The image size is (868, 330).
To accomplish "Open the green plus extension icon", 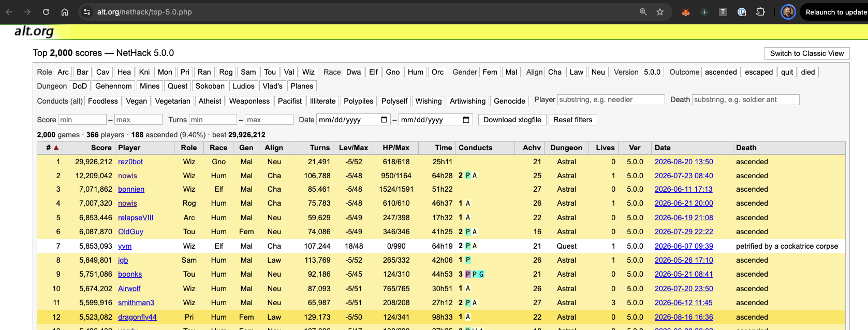I will (x=704, y=12).
